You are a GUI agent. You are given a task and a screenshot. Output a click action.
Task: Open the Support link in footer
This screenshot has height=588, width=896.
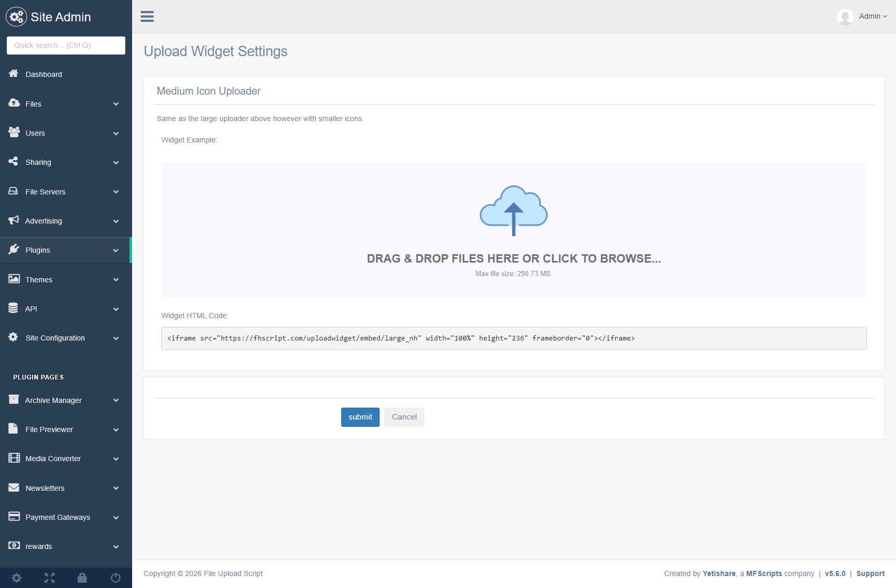pos(870,573)
